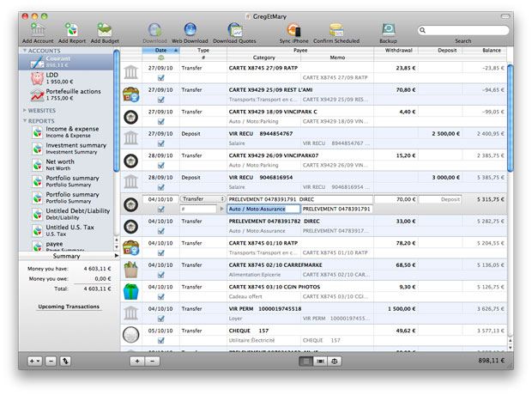Toggle cleared checkbox for REST L'AMI transaction

coord(161,100)
